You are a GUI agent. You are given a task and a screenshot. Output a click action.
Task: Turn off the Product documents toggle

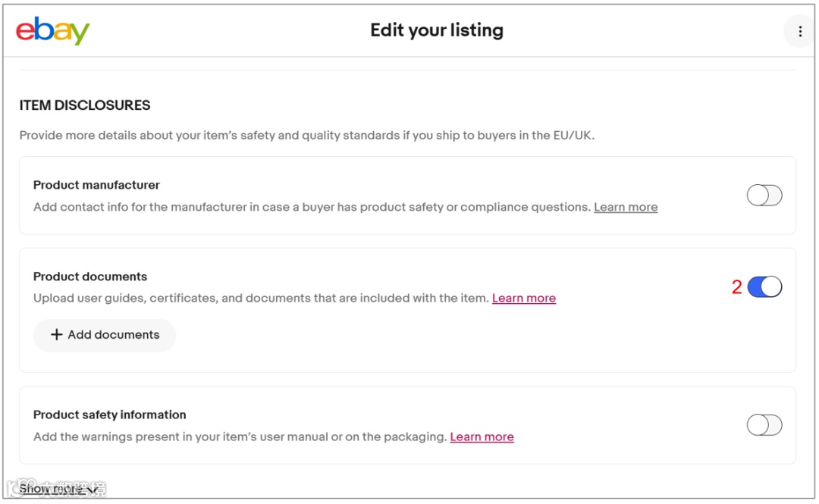tap(764, 287)
